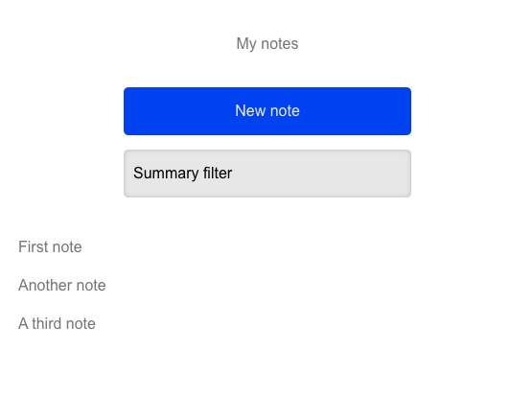View details of Another note
The width and height of the screenshot is (510, 420).
[x=61, y=285]
